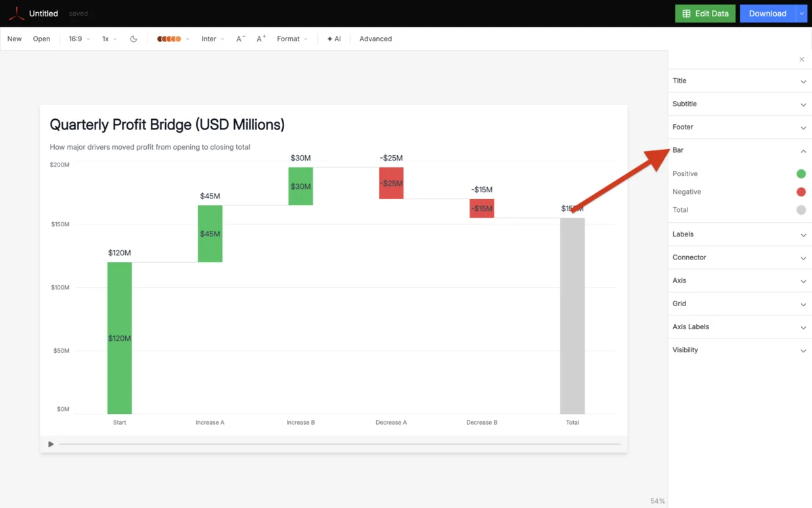Change the Negative bar red swatch
This screenshot has width=812, height=508.
click(801, 192)
